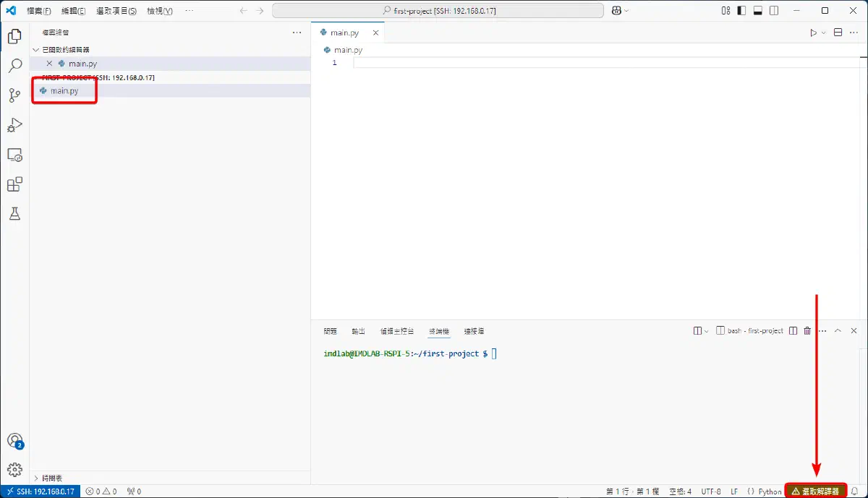The image size is (868, 498).
Task: Click the SSH: 192.168.0.17 remote indicator
Action: point(41,491)
